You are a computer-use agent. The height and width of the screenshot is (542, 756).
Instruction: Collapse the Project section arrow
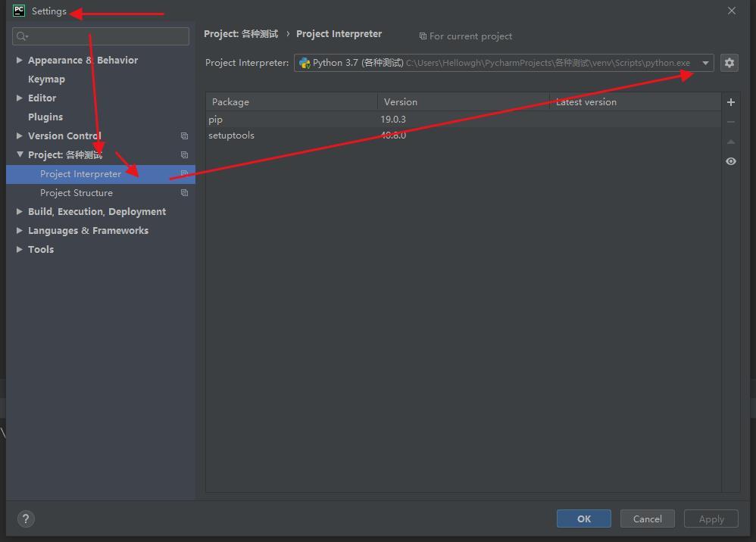pos(19,154)
